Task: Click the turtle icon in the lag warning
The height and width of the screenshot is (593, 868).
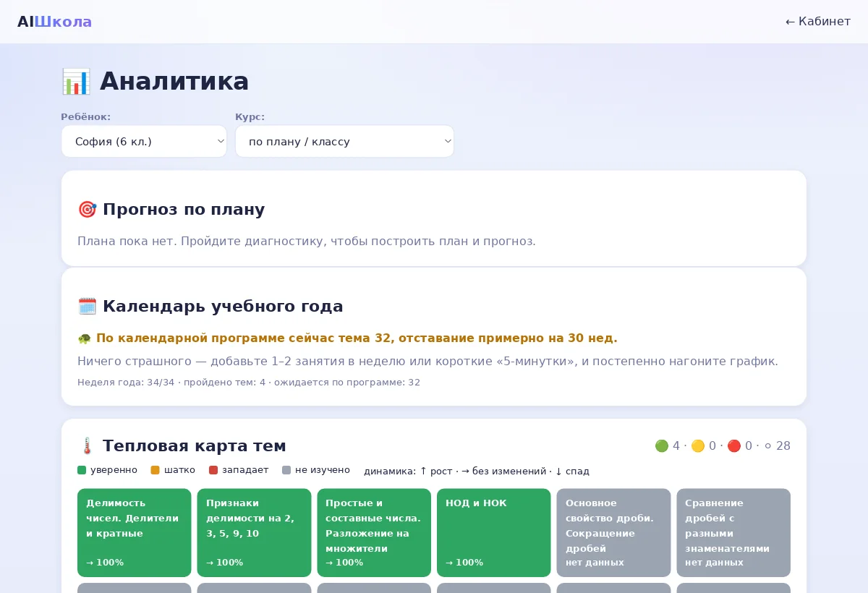Action: point(84,338)
